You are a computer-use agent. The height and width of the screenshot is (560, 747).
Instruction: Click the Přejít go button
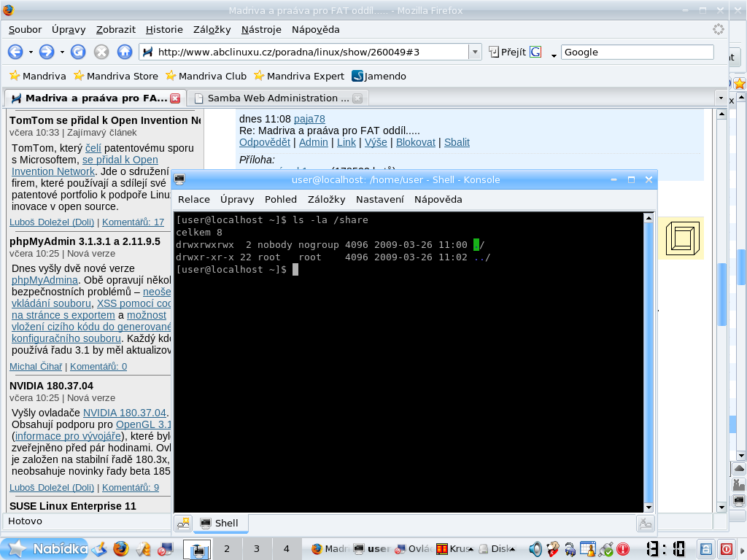[x=508, y=52]
